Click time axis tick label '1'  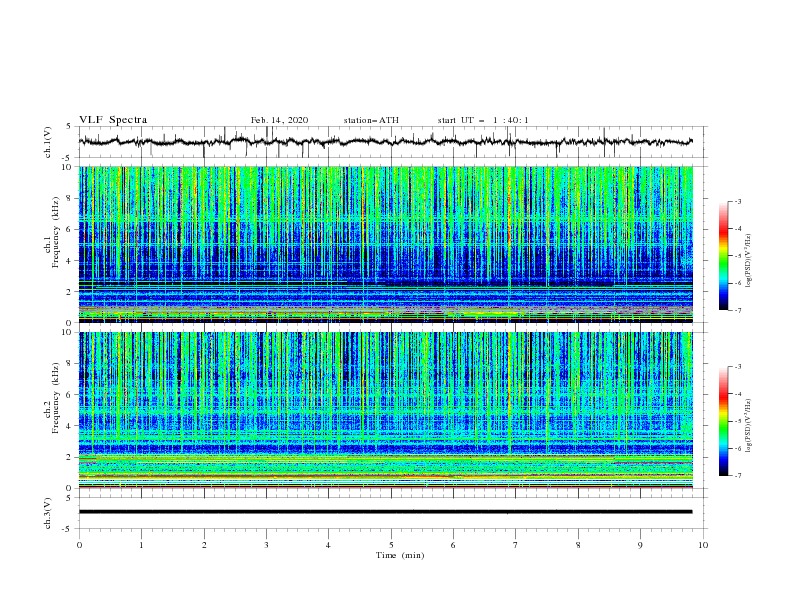pyautogui.click(x=141, y=545)
